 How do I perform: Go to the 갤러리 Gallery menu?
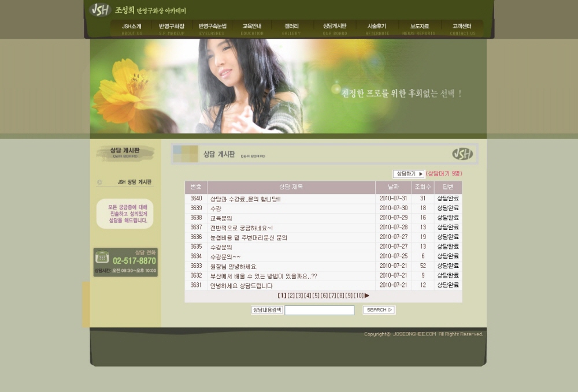click(291, 29)
